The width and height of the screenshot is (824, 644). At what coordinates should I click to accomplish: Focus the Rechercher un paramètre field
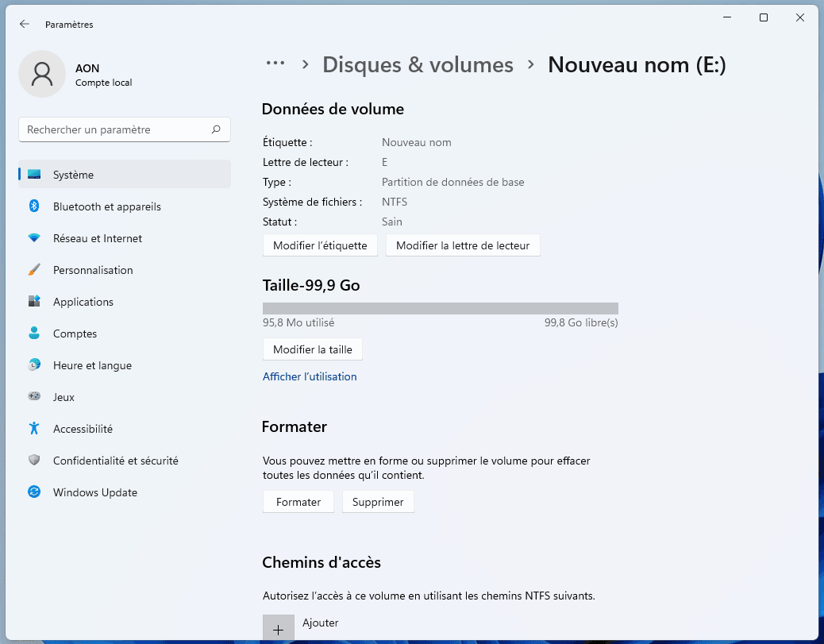[x=125, y=129]
